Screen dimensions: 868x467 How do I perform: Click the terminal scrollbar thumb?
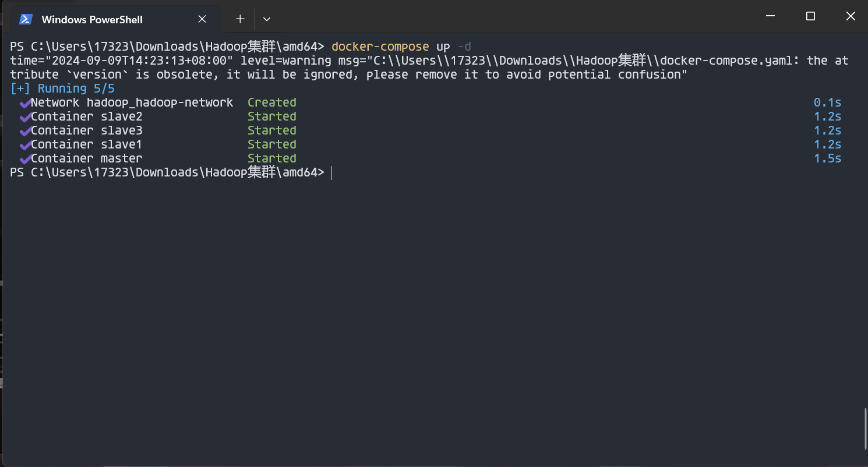coord(864,430)
